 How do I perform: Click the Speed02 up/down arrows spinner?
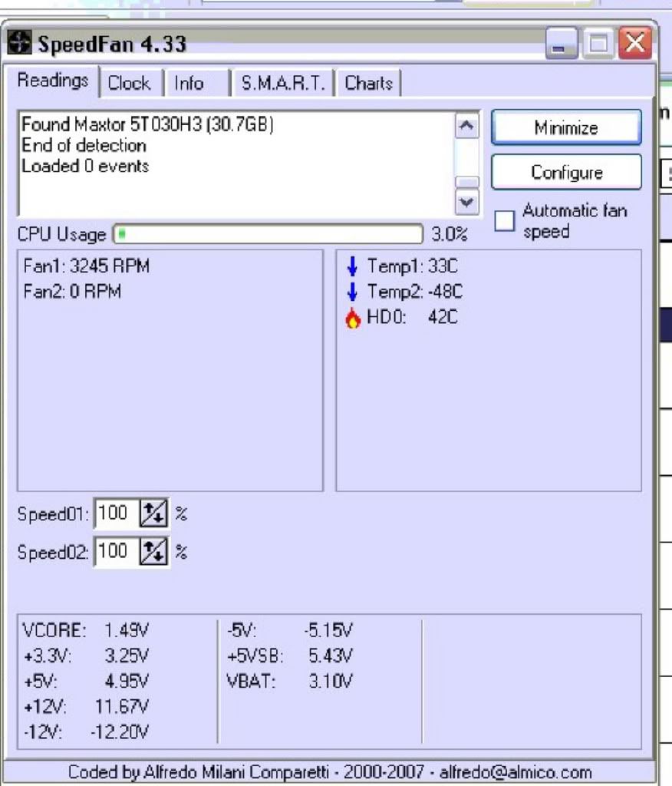[x=153, y=552]
